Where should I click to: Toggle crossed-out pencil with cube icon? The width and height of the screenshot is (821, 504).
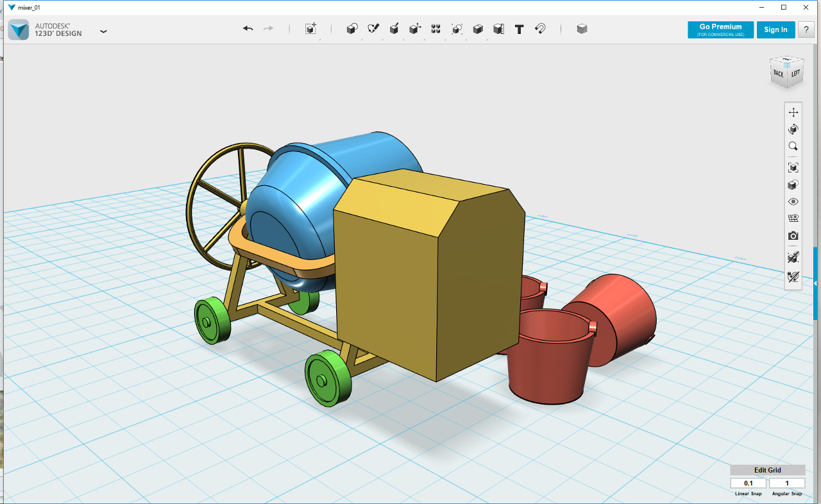point(793,257)
